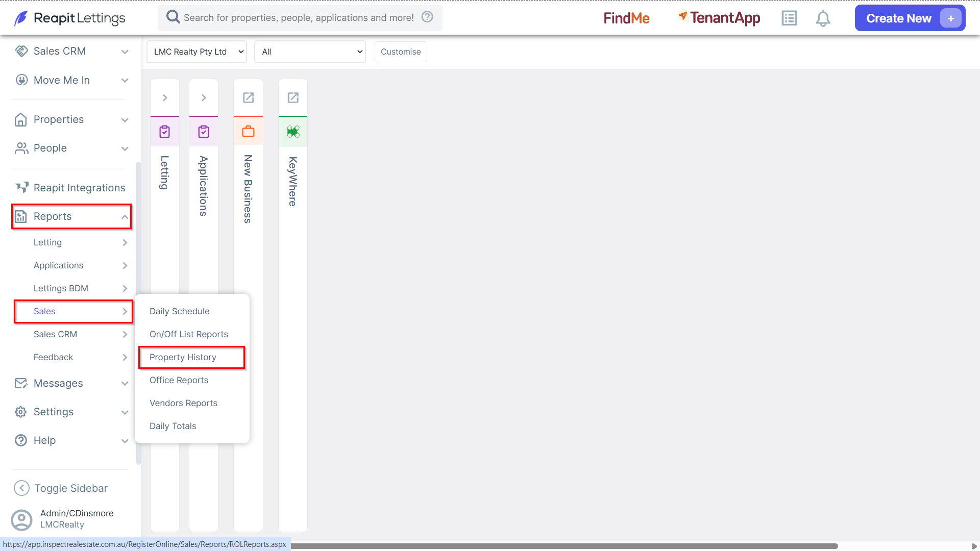
Task: Open the All filter dropdown
Action: point(310,52)
